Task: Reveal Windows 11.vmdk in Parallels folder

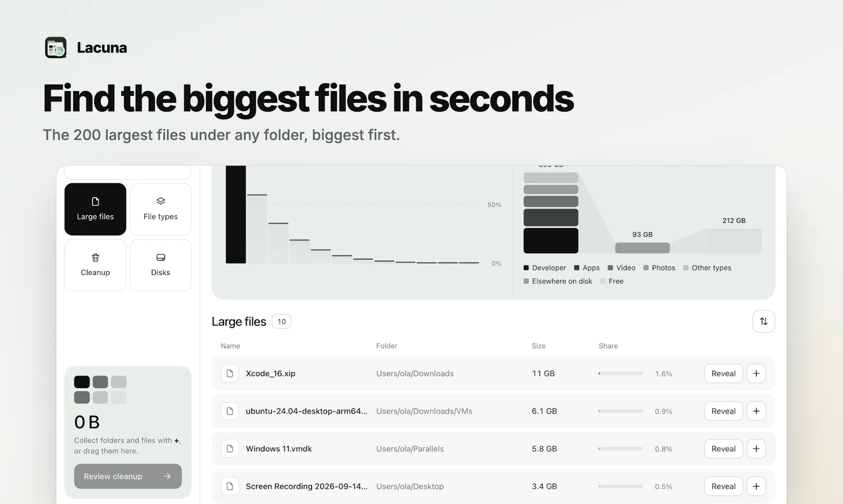Action: click(723, 449)
